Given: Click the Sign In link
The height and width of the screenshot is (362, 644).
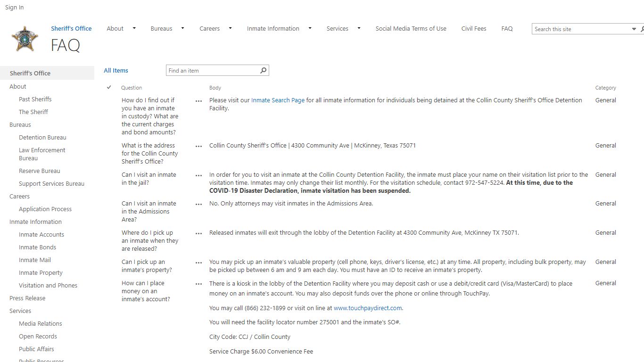Looking at the screenshot, I should point(15,7).
